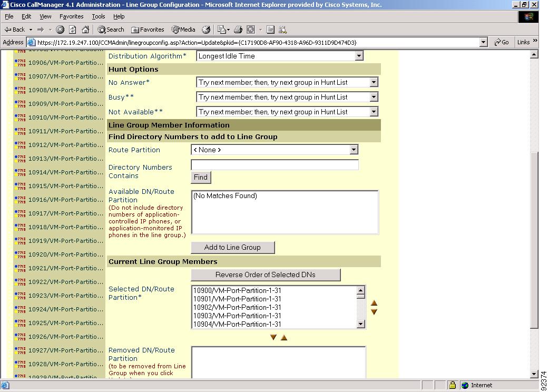Viewport: 549px width, 392px height.
Task: Click the Back arrow toolbar button
Action: click(x=15, y=30)
